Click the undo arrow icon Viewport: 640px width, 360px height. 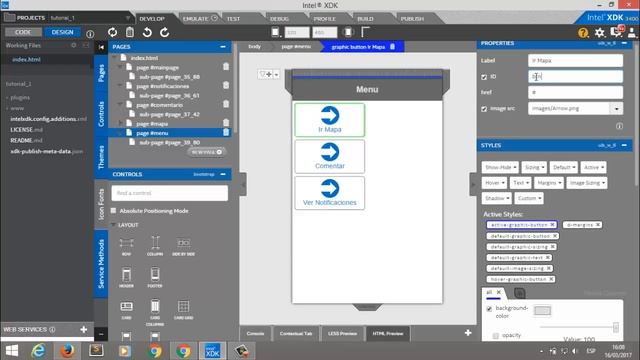pos(147,32)
